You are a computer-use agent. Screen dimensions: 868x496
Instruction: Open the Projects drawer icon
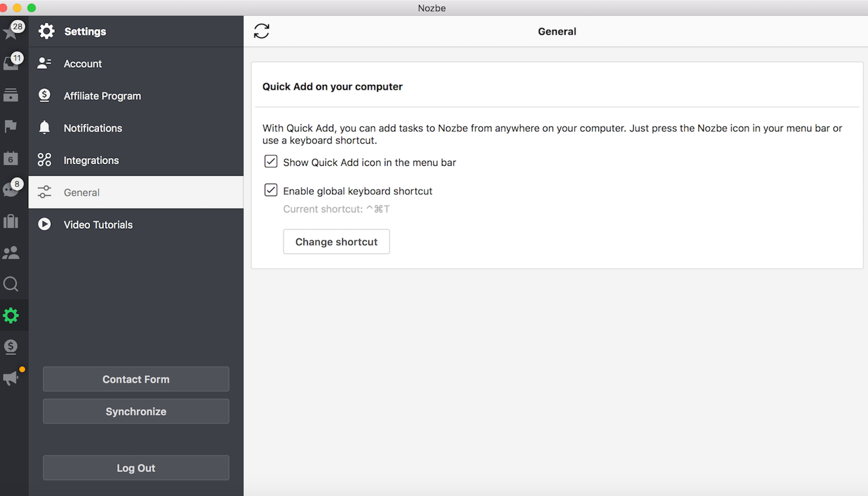[11, 95]
